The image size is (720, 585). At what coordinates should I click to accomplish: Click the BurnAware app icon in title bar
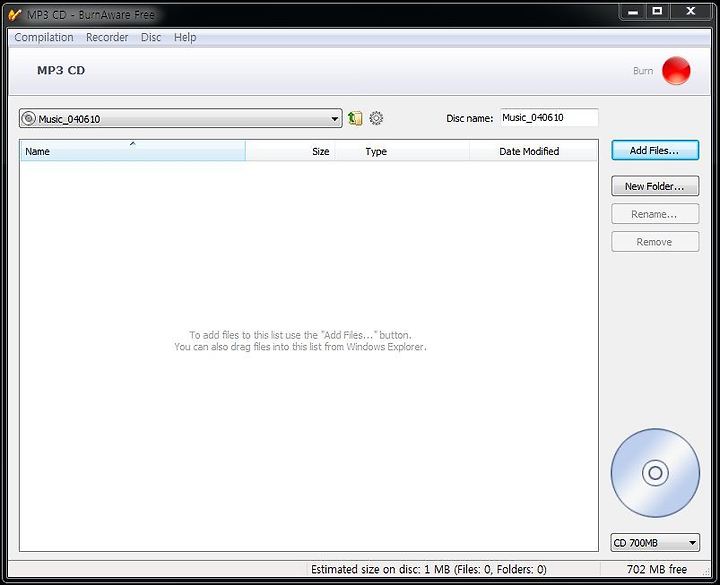click(15, 15)
